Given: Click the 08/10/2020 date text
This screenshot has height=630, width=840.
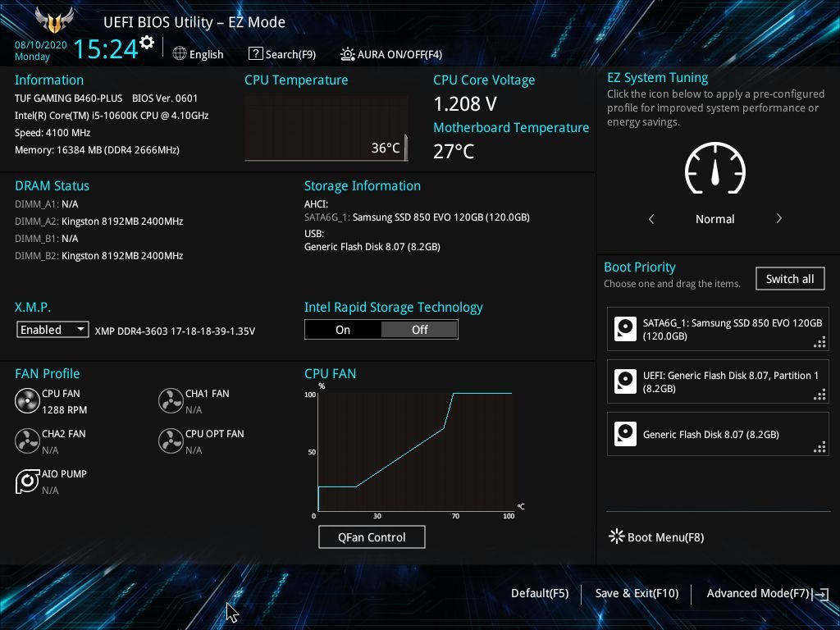Looking at the screenshot, I should coord(41,44).
